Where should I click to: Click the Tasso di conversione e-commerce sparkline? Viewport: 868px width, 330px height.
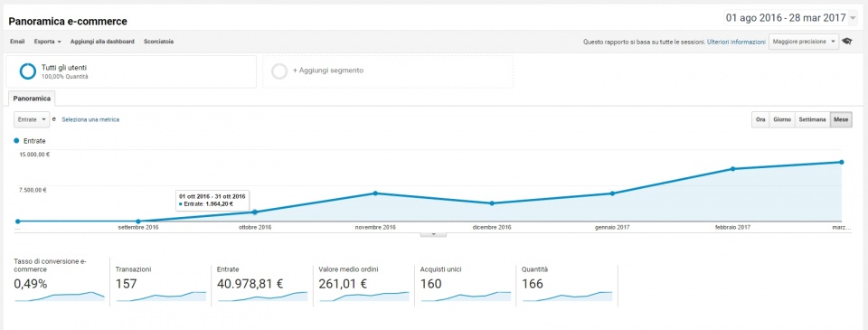[60, 297]
